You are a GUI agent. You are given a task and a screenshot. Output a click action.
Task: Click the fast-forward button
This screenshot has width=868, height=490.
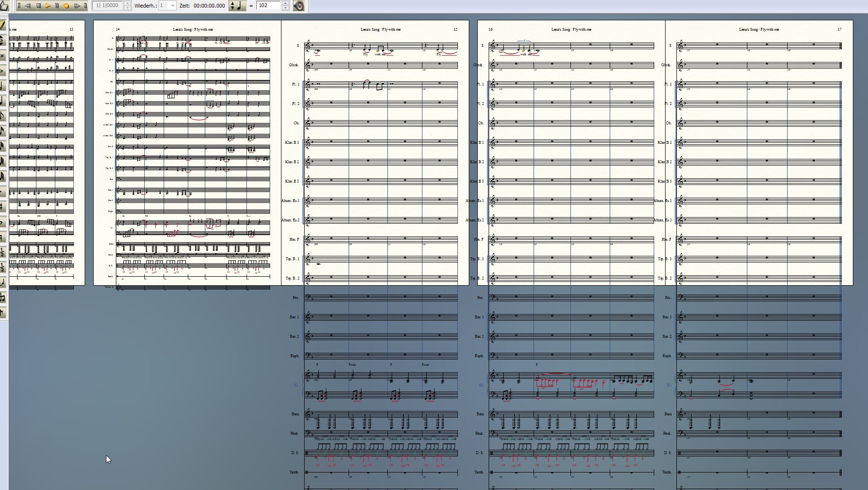(77, 6)
